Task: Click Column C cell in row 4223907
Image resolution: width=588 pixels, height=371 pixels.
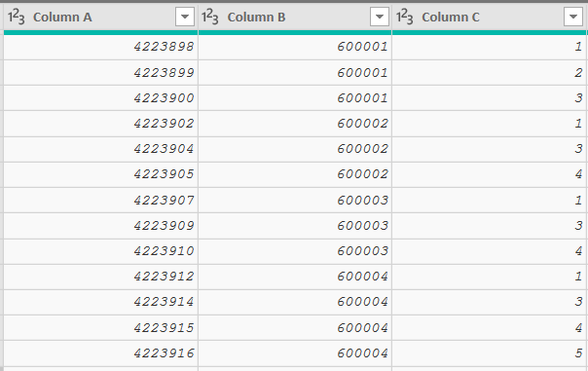Action: pos(489,201)
